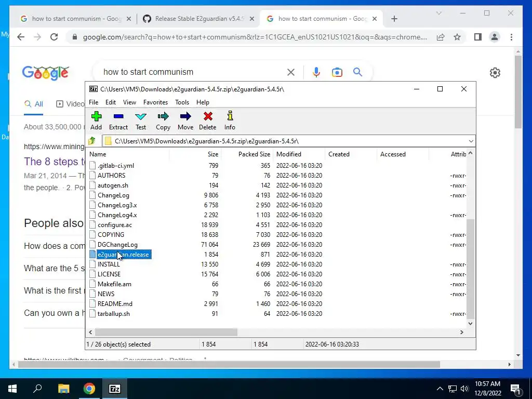Go back in Chrome
This screenshot has width=532, height=399.
point(21,37)
